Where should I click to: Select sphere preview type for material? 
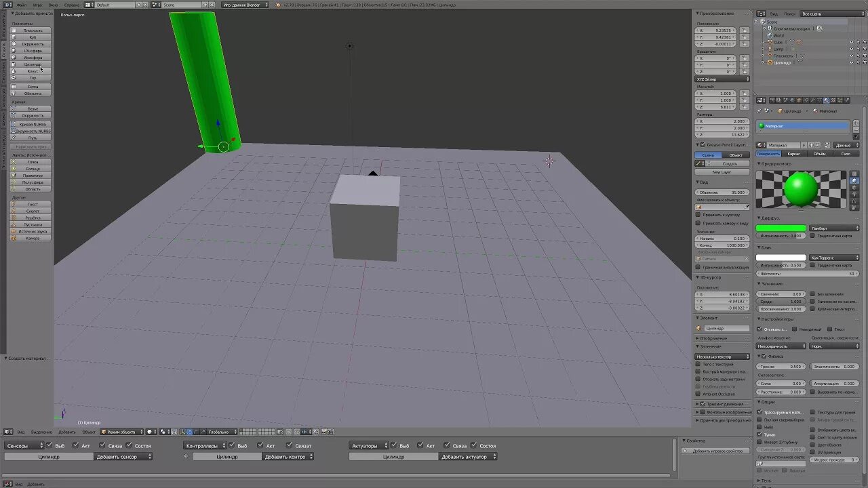pos(855,180)
